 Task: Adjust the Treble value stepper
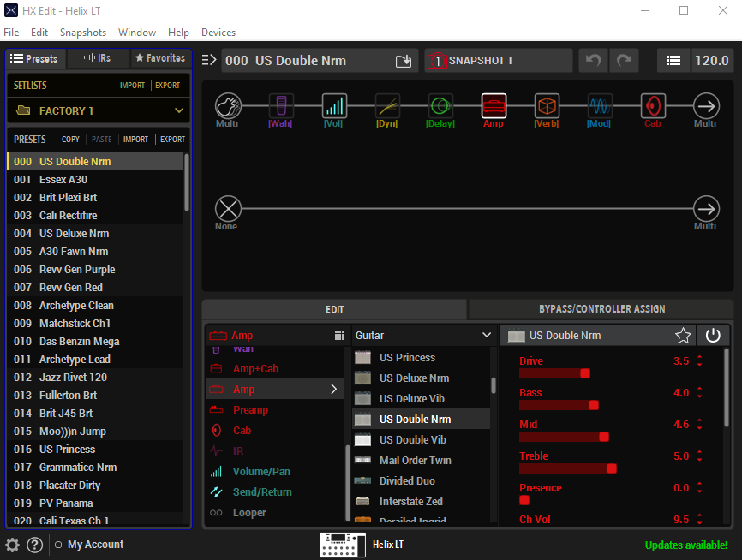coord(699,456)
